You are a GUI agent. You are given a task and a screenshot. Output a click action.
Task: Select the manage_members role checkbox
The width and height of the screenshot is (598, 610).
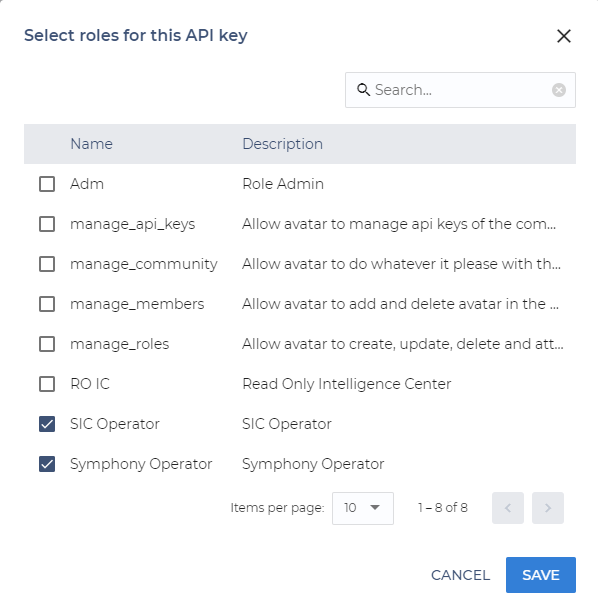[x=47, y=304]
